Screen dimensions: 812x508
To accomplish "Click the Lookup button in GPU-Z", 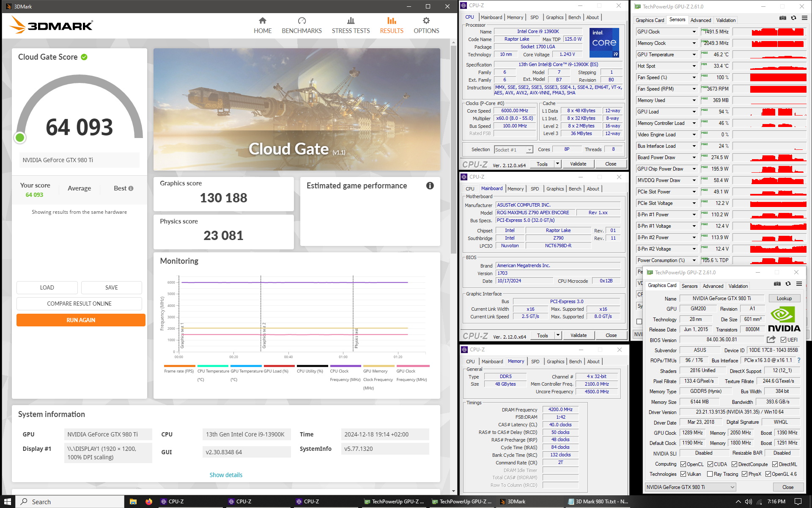I will pos(784,298).
